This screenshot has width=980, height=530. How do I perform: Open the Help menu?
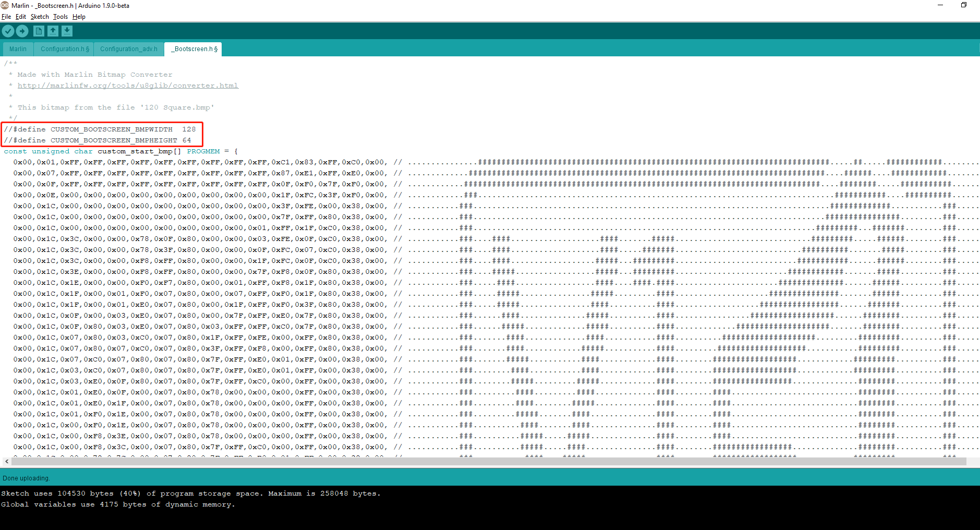pyautogui.click(x=79, y=17)
